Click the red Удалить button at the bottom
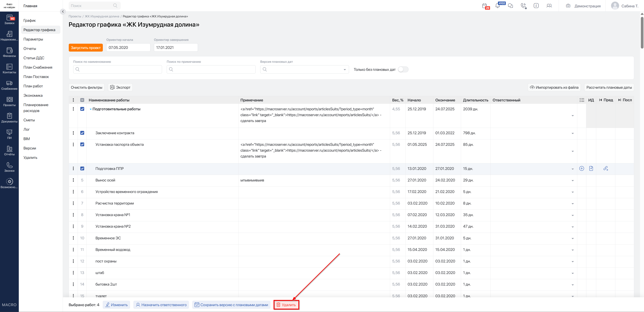Viewport: 644px width, 312px height. (x=286, y=305)
